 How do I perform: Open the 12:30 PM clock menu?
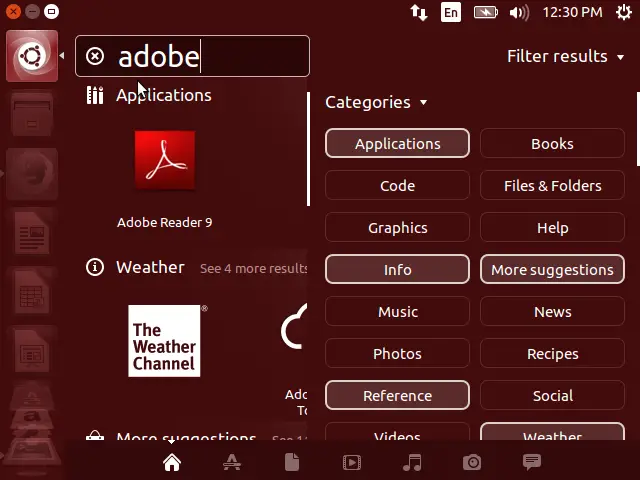click(x=572, y=12)
